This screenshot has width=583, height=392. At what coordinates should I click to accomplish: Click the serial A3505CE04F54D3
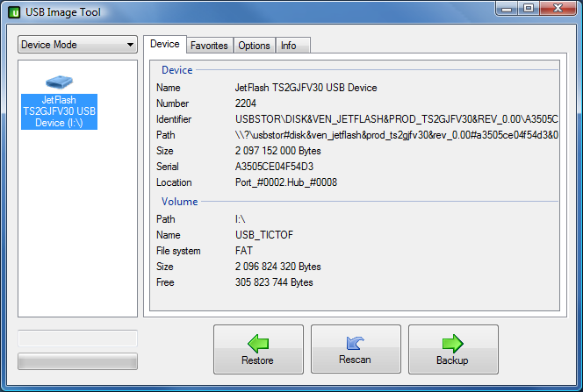(x=275, y=167)
